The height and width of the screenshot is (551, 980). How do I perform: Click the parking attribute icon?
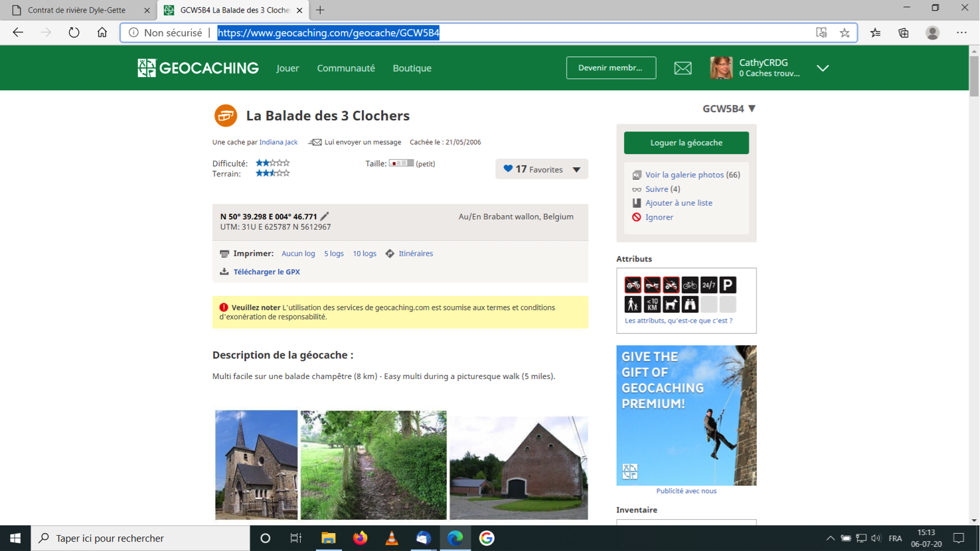(728, 285)
